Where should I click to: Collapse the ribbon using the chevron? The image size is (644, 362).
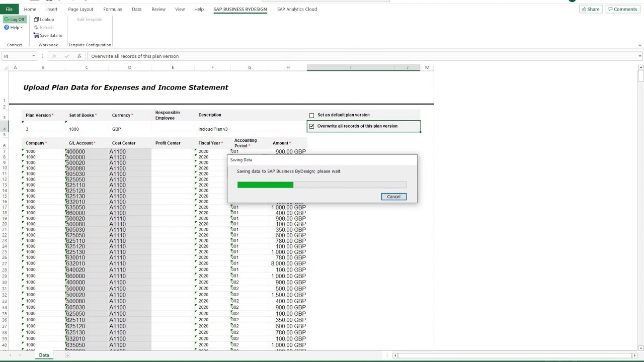[x=639, y=45]
